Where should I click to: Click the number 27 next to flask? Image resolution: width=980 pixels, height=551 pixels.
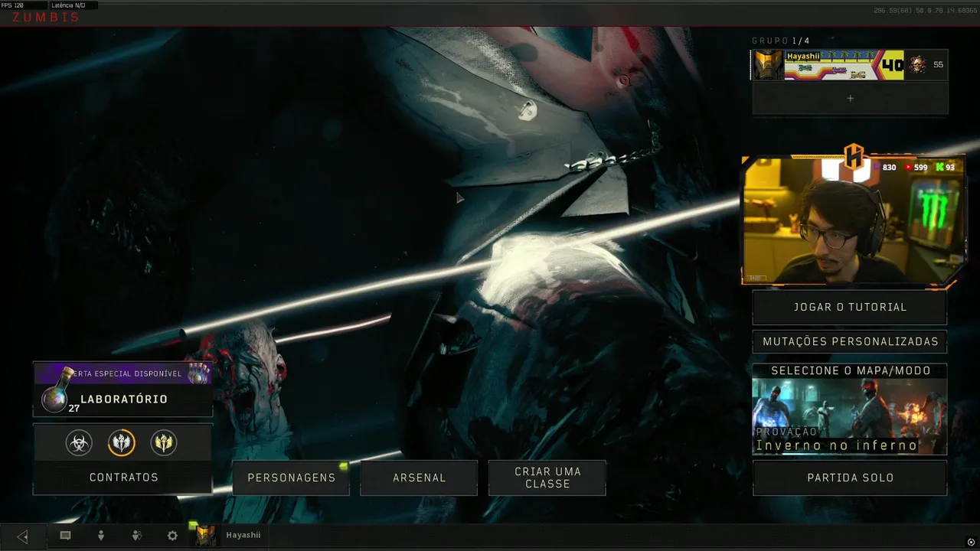74,409
